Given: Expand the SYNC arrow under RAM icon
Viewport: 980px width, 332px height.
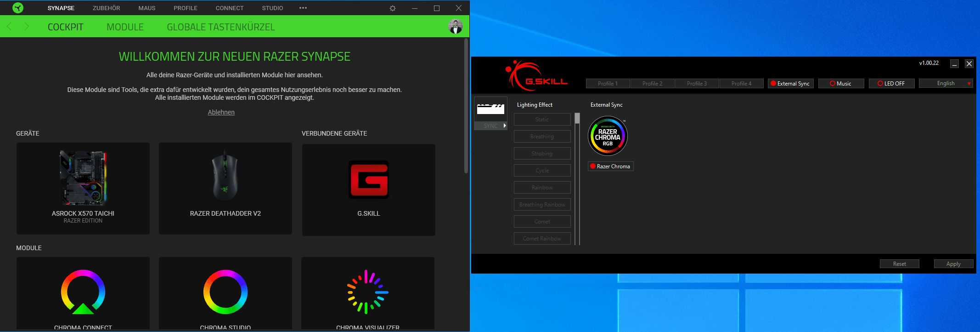Looking at the screenshot, I should pyautogui.click(x=505, y=126).
